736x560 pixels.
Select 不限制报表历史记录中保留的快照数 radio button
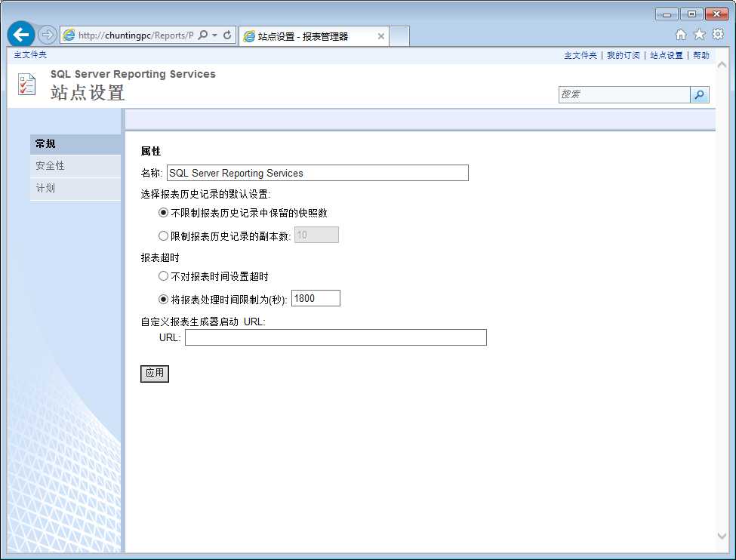point(163,213)
